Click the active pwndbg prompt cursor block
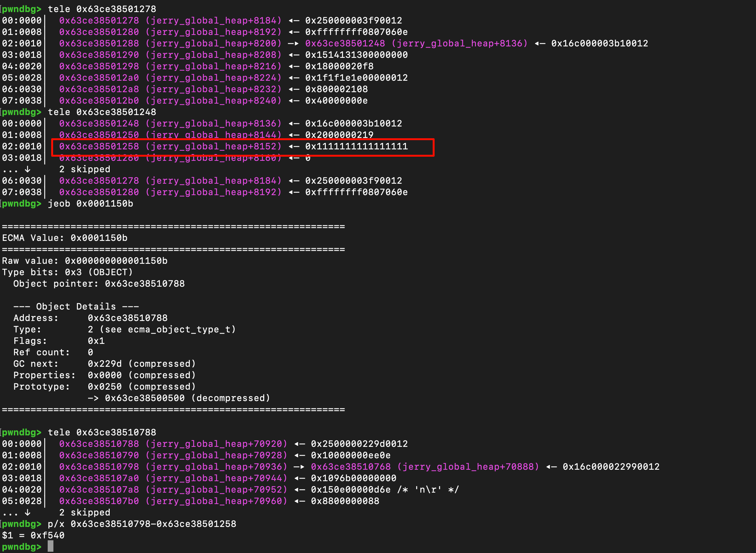This screenshot has height=553, width=756. tap(50, 546)
